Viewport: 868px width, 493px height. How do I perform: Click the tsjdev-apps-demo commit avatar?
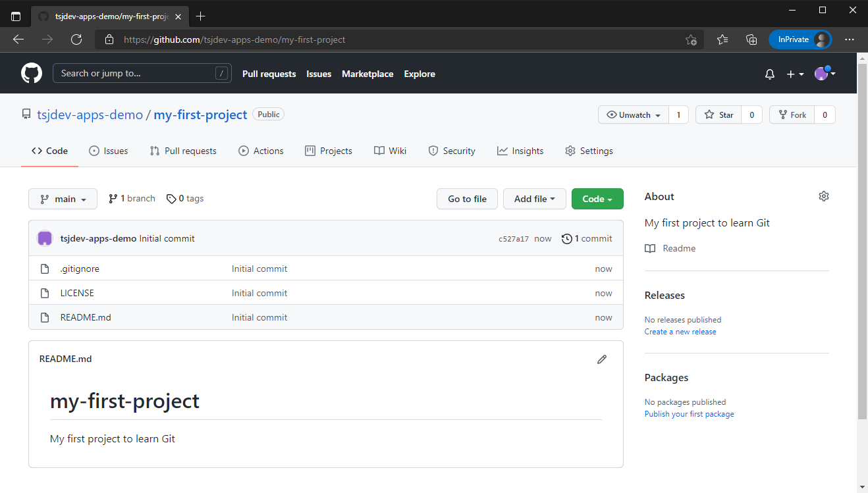(x=45, y=238)
